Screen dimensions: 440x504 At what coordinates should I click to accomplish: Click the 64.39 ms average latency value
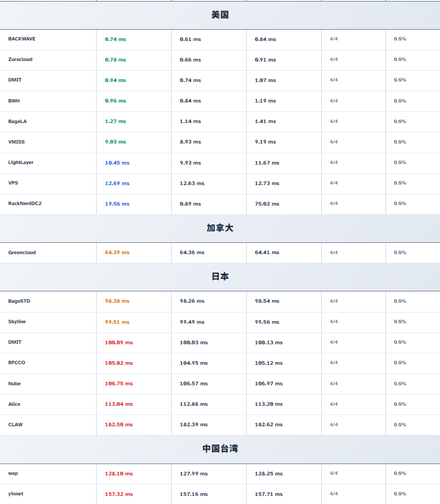click(x=117, y=253)
